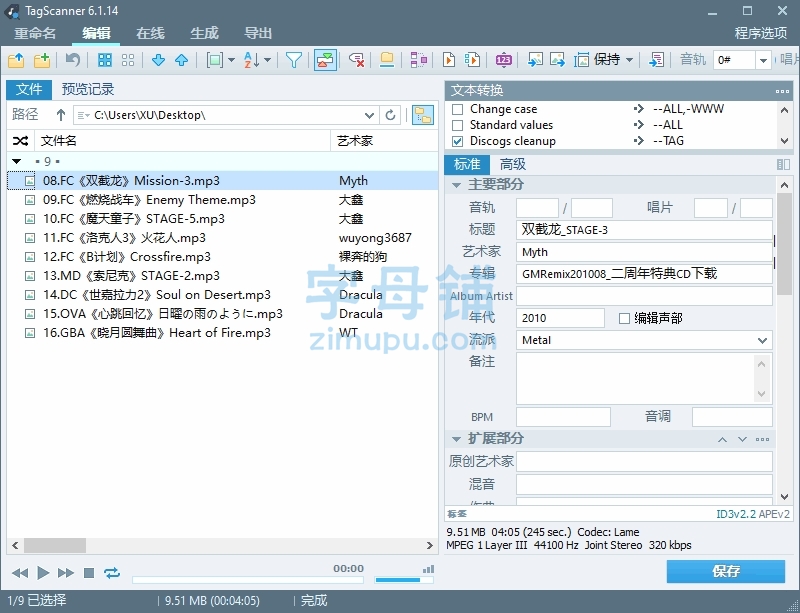Viewport: 800px width, 613px height.
Task: Open 保持 cover dropdown
Action: click(x=630, y=60)
